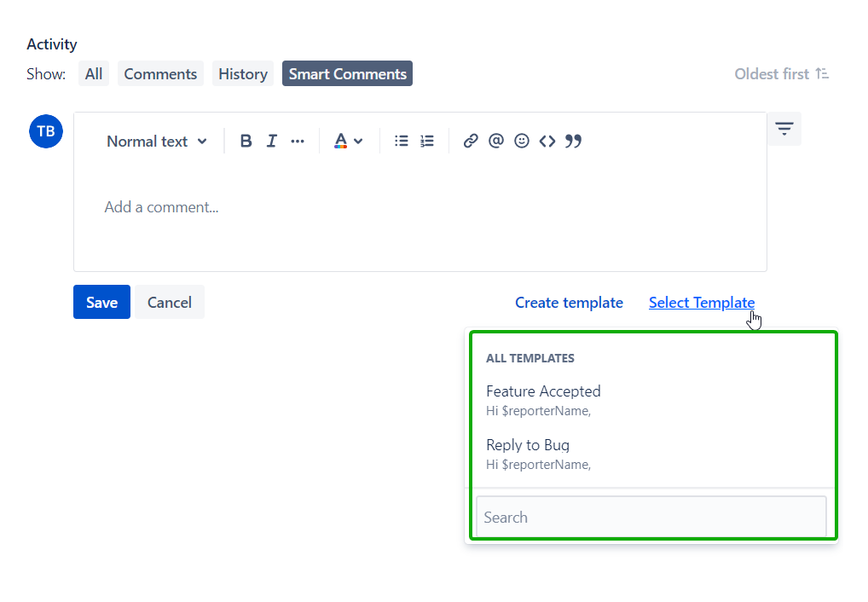Toggle bold formatting in comment toolbar
The image size is (868, 602).
pyautogui.click(x=246, y=142)
